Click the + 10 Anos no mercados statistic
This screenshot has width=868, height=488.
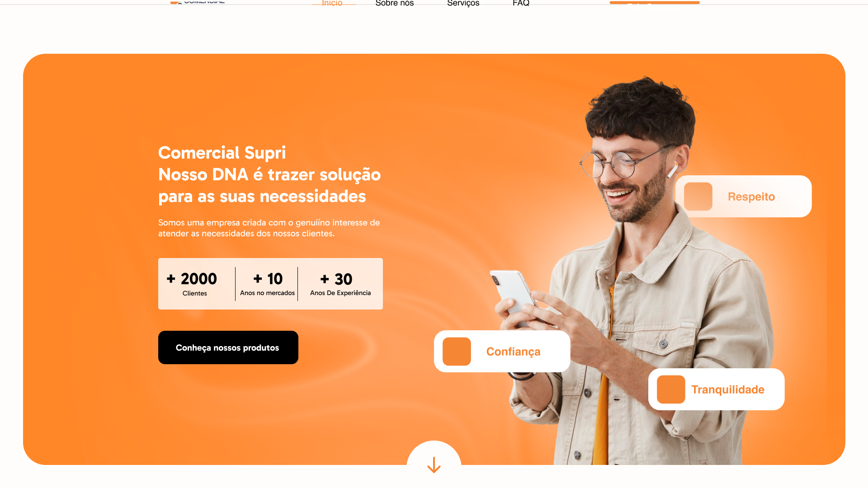click(x=267, y=284)
